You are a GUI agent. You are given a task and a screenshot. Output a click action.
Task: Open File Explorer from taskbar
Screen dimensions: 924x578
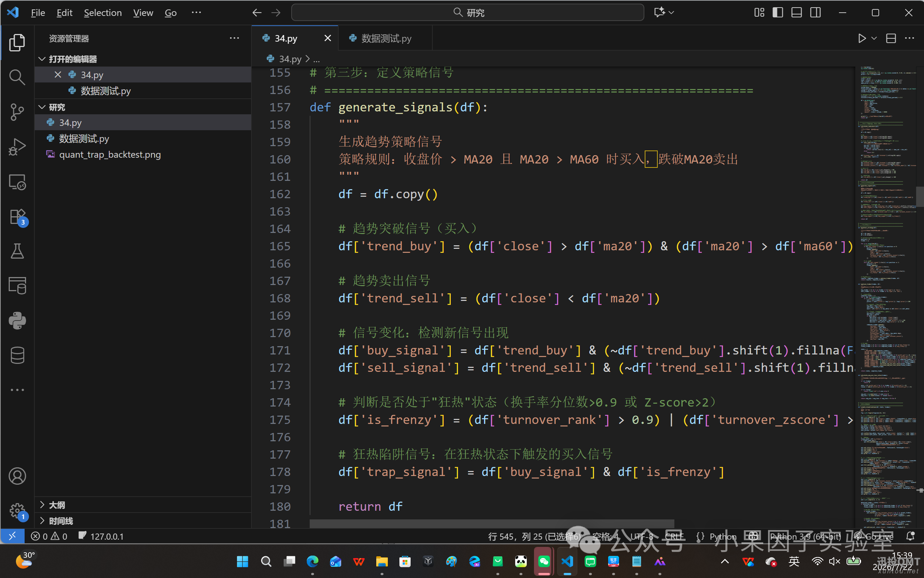coord(382,561)
